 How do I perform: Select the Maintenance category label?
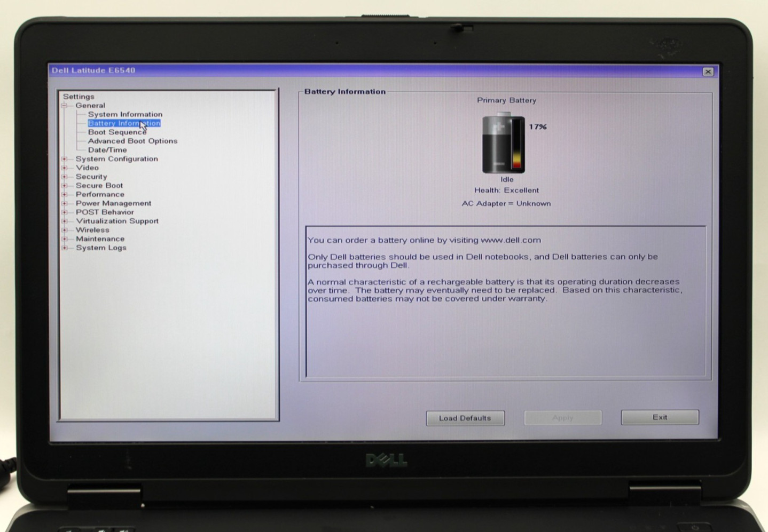[100, 239]
